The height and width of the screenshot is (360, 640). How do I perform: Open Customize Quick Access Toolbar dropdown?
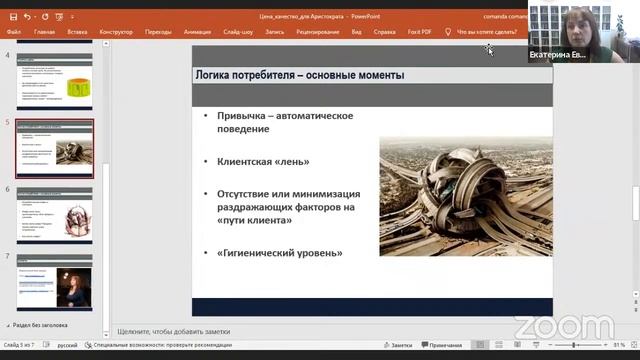(x=72, y=17)
